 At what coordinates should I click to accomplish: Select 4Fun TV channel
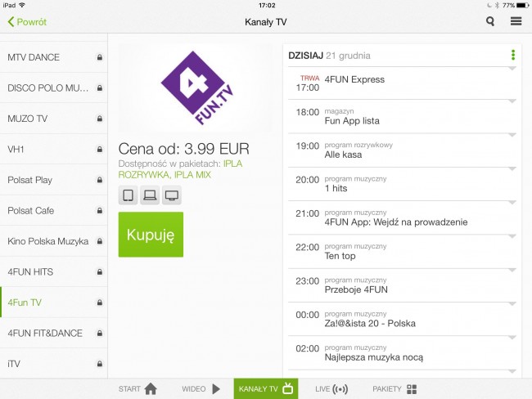click(x=53, y=303)
